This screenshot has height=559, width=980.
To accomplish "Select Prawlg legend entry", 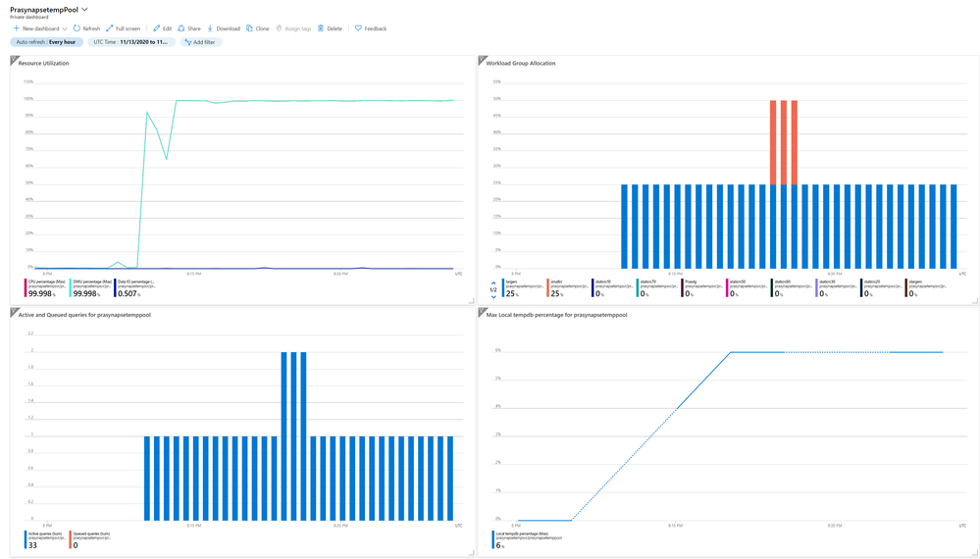I will click(x=702, y=288).
